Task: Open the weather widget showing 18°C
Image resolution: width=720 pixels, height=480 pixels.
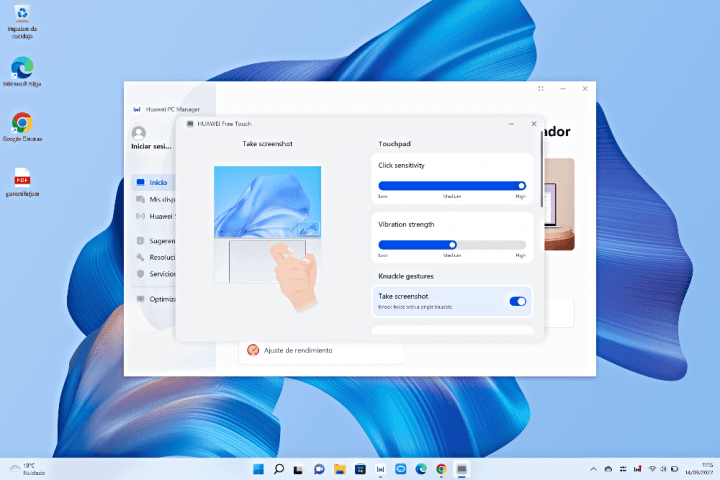Action: (x=28, y=469)
